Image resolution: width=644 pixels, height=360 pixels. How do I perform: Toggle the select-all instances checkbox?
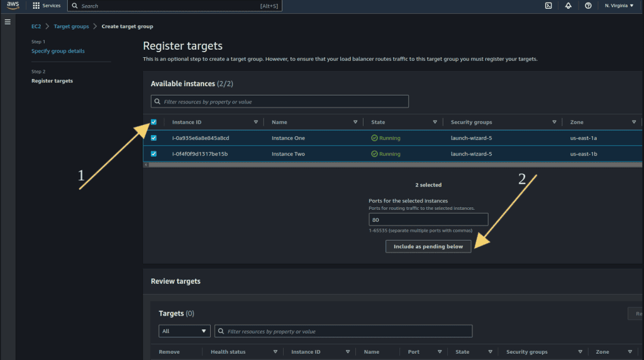click(153, 122)
